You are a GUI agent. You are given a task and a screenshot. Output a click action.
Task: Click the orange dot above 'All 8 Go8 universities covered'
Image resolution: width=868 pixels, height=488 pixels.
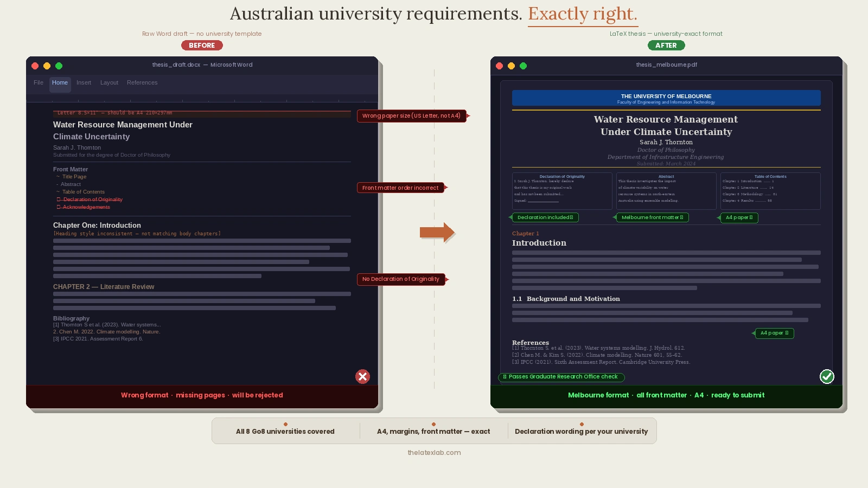tap(285, 425)
